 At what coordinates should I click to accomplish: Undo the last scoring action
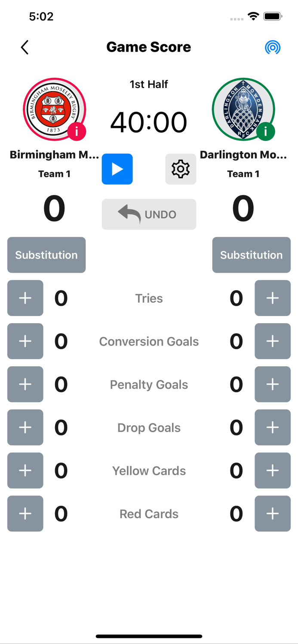click(149, 214)
